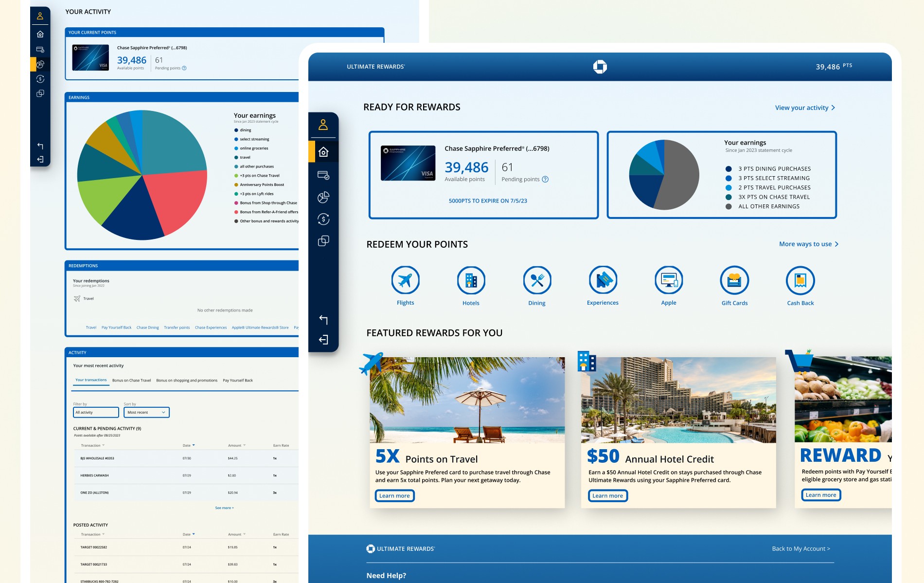Open the Flights redemption icon
The image size is (924, 583).
pyautogui.click(x=406, y=280)
